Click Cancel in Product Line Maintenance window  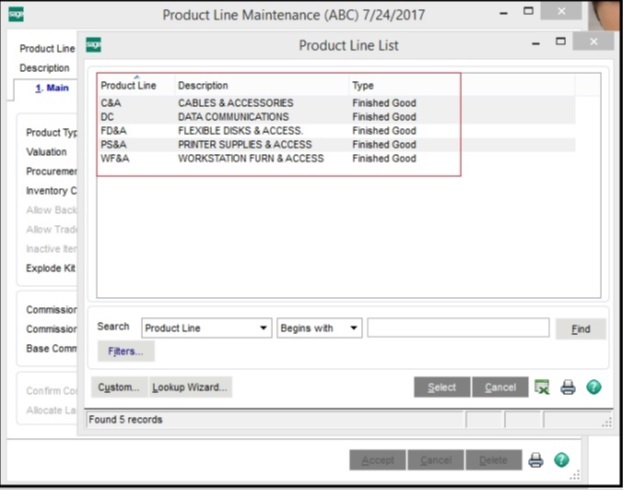[x=436, y=460]
